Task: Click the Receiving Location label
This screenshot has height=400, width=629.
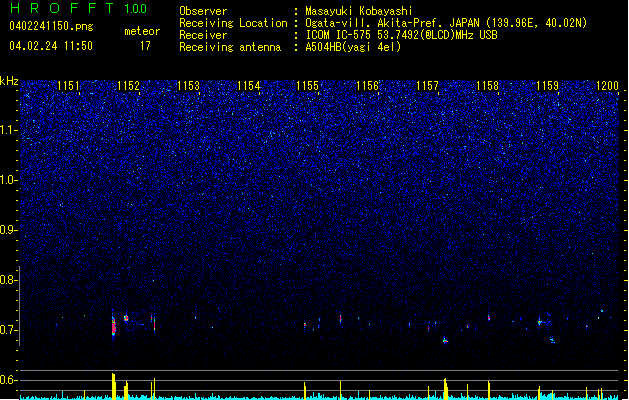Action: 233,23
